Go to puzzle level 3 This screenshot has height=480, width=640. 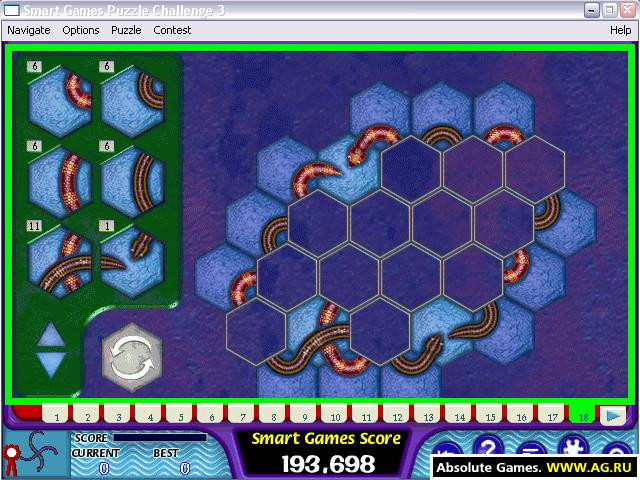point(119,416)
